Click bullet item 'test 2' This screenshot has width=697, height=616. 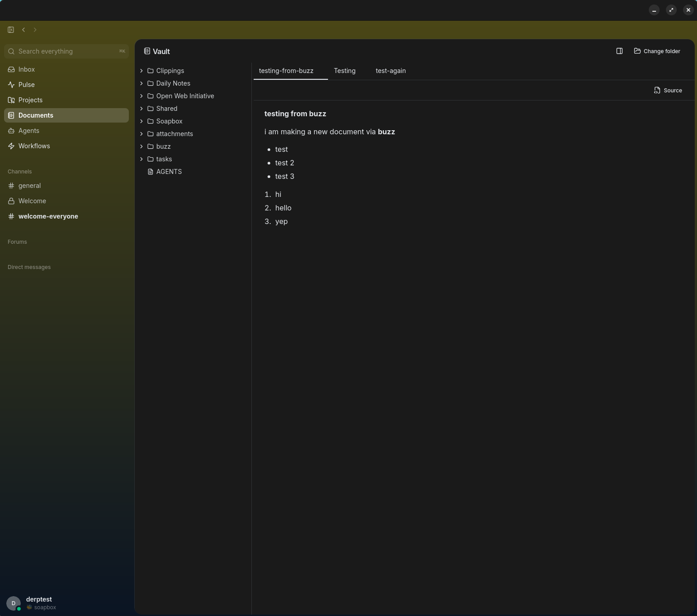pos(285,163)
